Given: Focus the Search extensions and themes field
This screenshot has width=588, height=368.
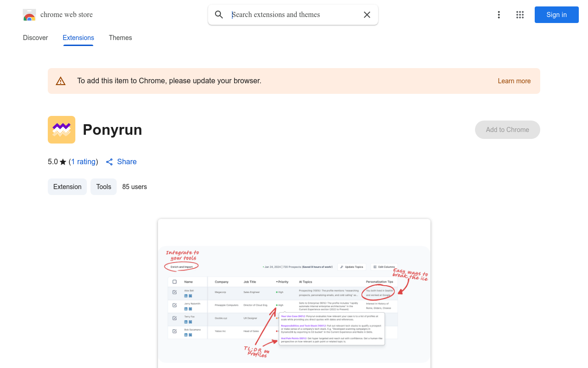Looking at the screenshot, I should point(294,15).
